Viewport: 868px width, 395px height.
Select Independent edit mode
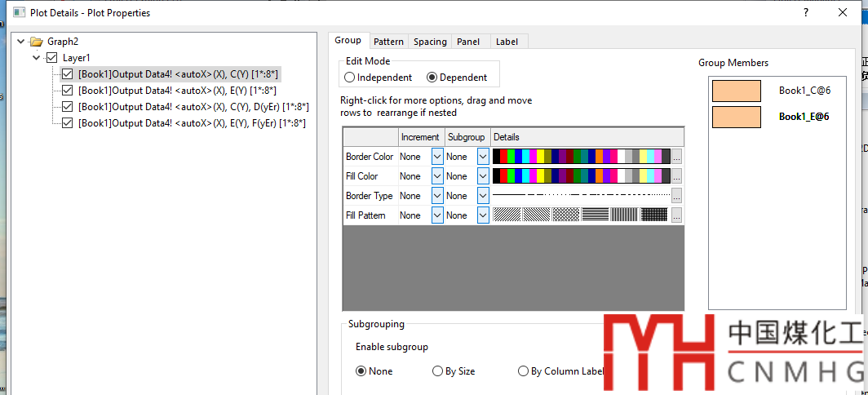[350, 78]
